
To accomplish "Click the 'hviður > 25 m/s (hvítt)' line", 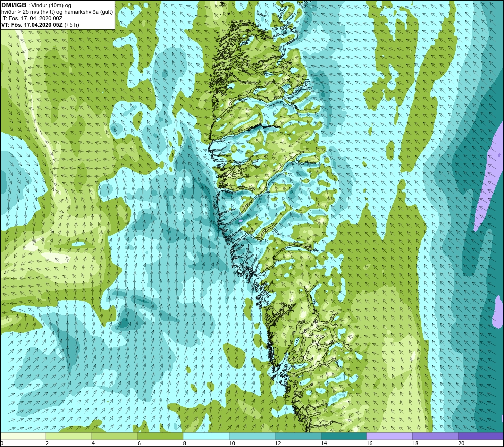I will [x=28, y=12].
